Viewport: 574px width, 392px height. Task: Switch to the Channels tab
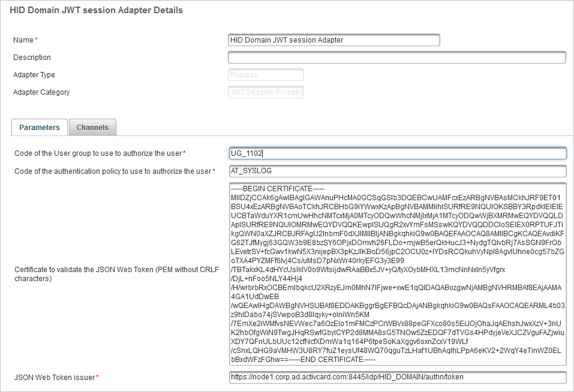point(92,127)
